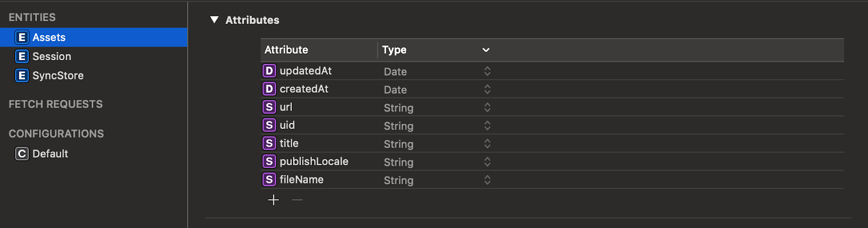The height and width of the screenshot is (228, 868).
Task: Select the title attribute row
Action: click(x=552, y=144)
